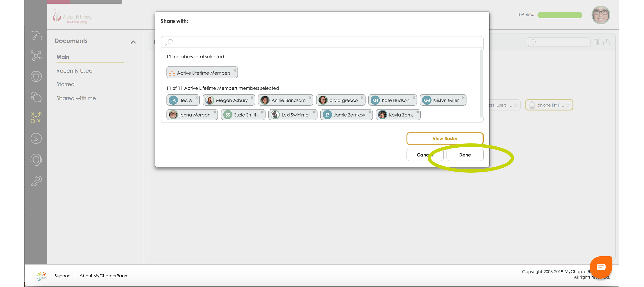Screen dimensions: 644x287
Task: Open the key access sidebar icon
Action: click(x=36, y=181)
